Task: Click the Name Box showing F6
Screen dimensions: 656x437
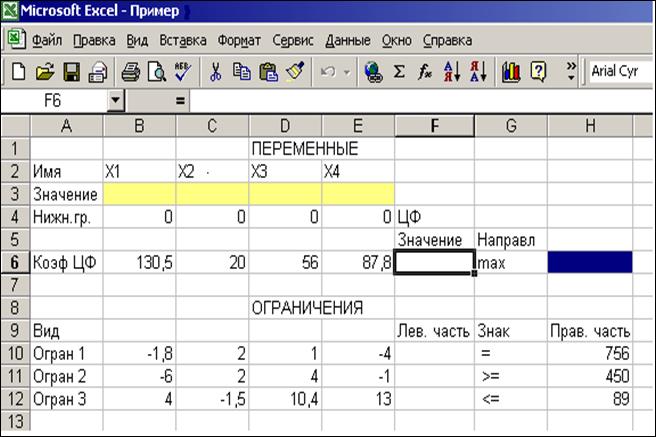Action: pos(54,100)
